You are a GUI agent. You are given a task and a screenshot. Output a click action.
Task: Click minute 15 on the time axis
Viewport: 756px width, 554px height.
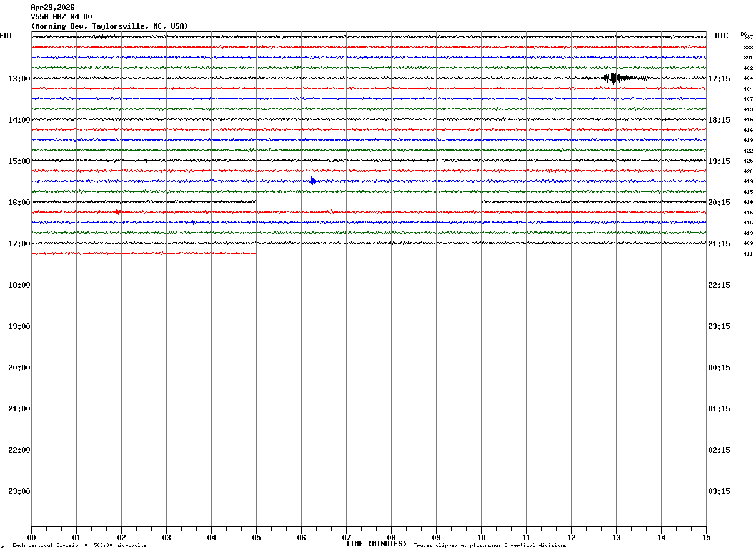tap(706, 538)
